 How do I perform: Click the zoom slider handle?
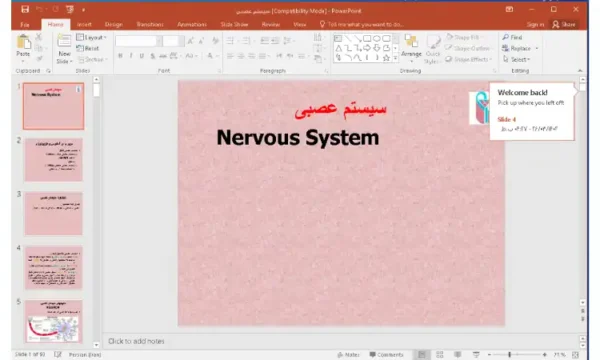pyautogui.click(x=509, y=355)
